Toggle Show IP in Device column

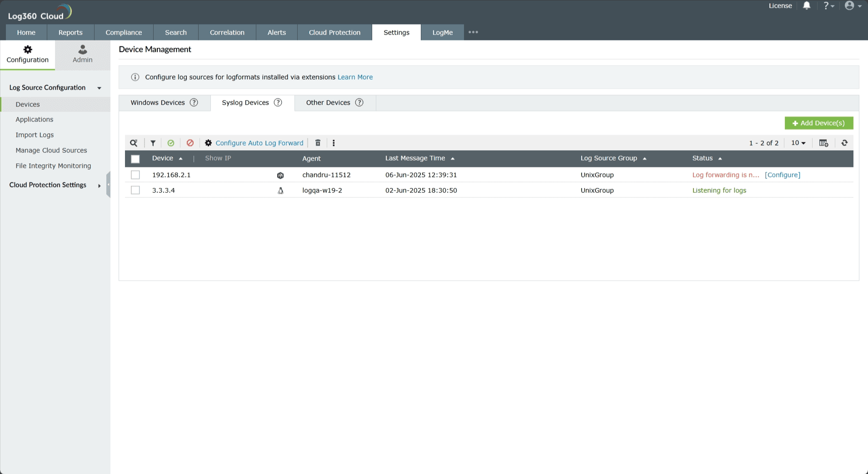pyautogui.click(x=218, y=158)
